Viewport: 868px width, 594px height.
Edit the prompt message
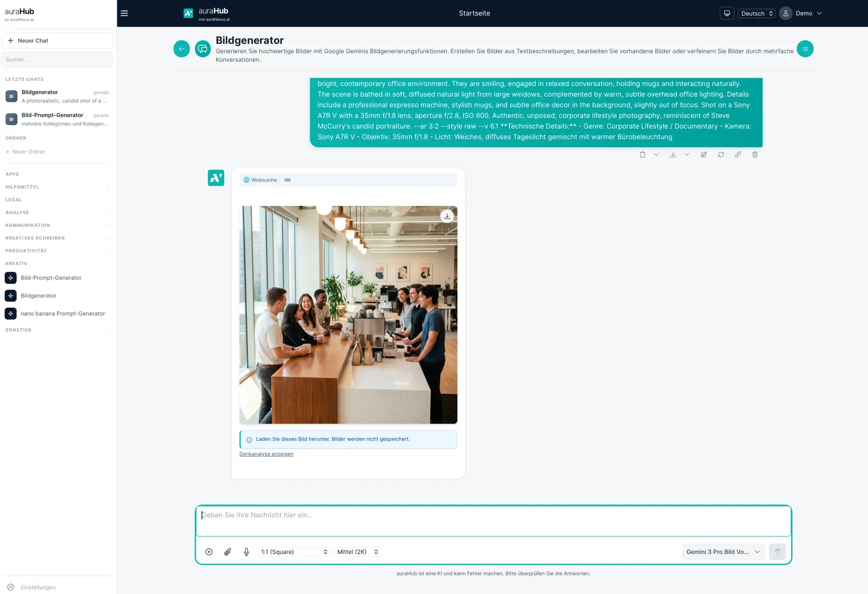(x=704, y=154)
